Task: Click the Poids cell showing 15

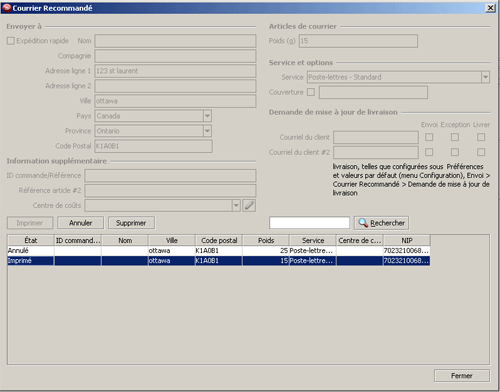Action: (x=266, y=260)
